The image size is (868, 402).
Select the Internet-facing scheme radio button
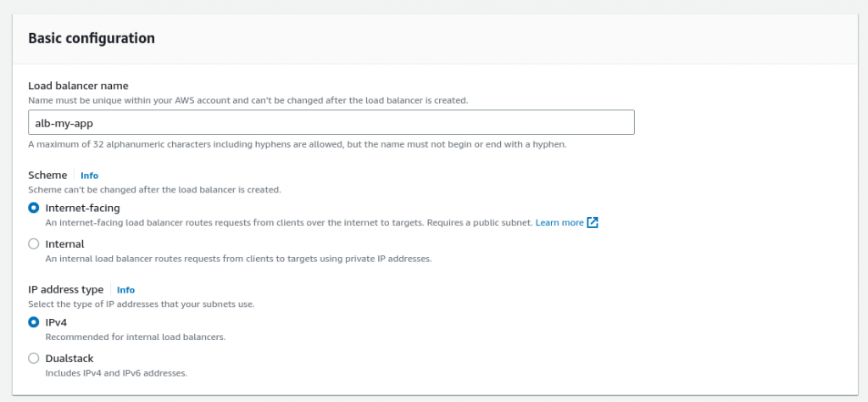(34, 208)
